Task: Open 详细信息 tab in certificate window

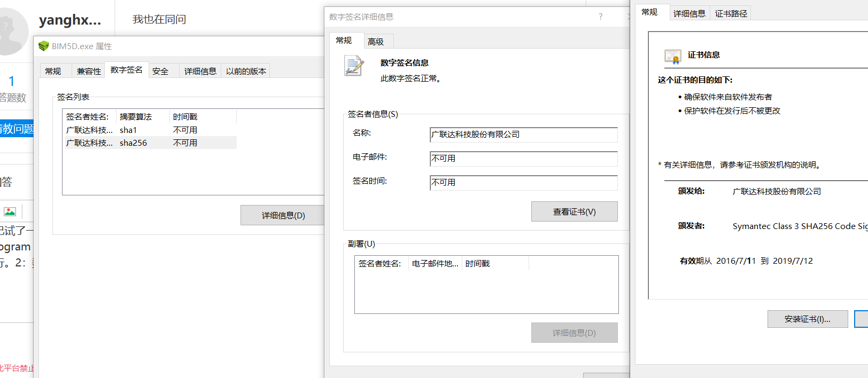Action: point(689,13)
